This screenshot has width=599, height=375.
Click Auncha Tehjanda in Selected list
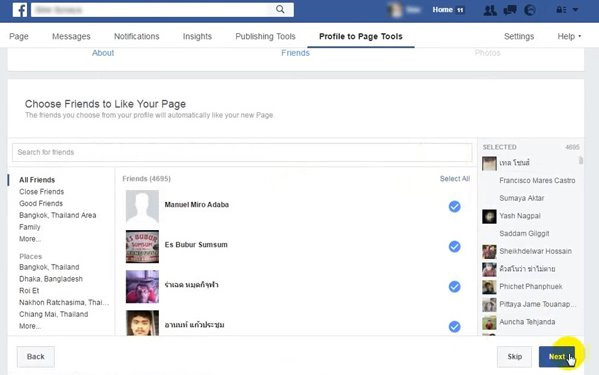point(527,322)
